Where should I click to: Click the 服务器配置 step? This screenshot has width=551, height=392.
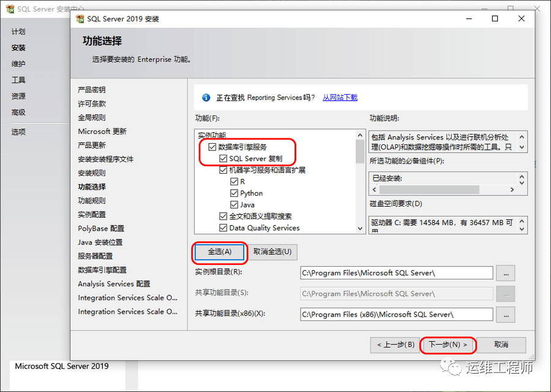96,256
